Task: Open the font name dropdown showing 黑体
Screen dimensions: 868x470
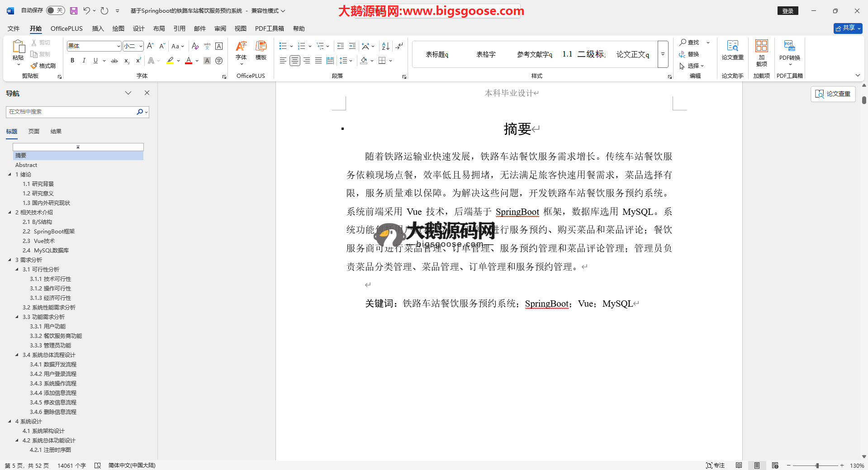Action: (x=119, y=46)
